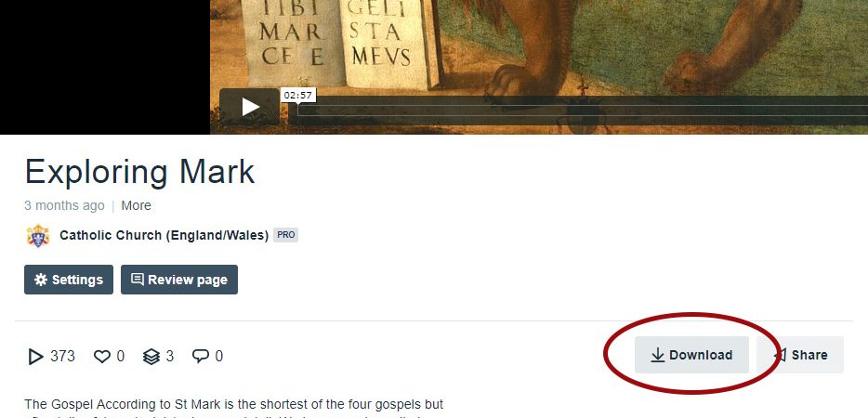
Task: Click the Exploring Mark title
Action: coord(139,172)
